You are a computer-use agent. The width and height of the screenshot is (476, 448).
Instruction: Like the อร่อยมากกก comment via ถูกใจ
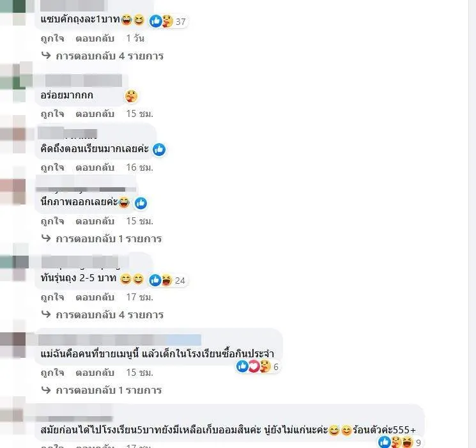pos(52,114)
